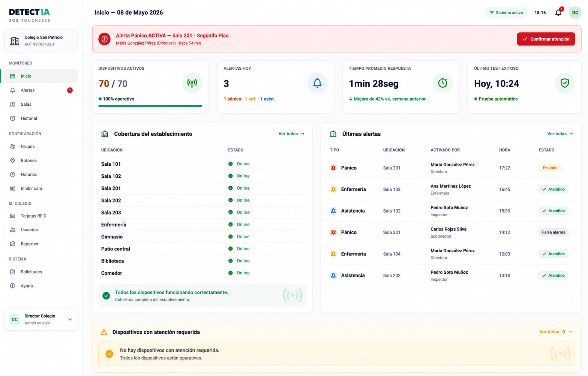Go to Salas in the sidebar

click(41, 104)
